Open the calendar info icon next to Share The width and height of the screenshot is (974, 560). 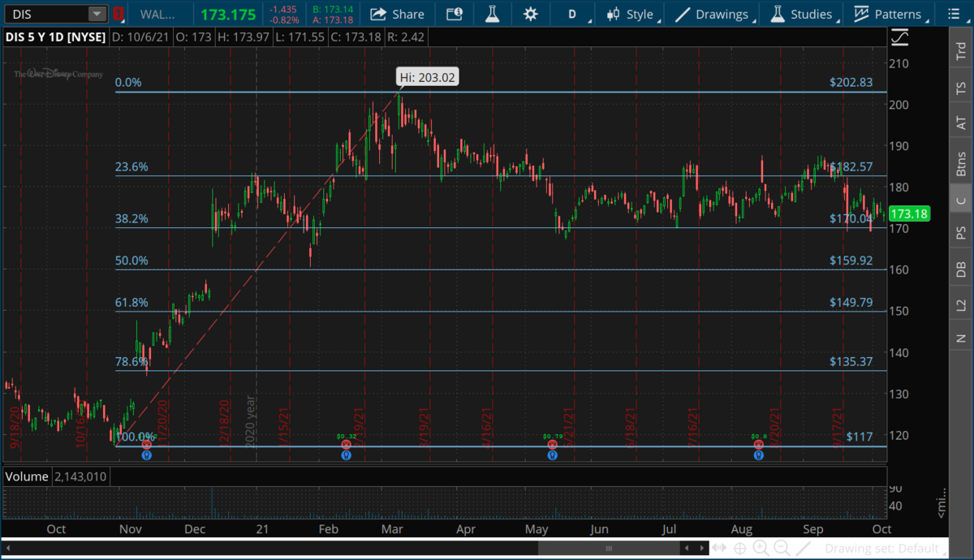(x=455, y=14)
